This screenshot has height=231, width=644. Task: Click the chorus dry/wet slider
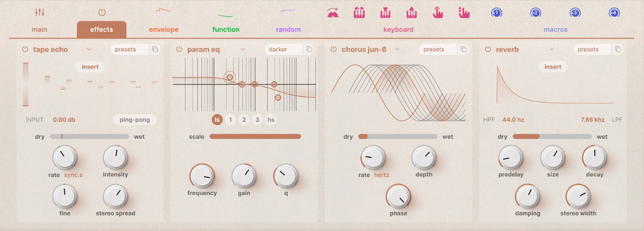[x=398, y=136]
